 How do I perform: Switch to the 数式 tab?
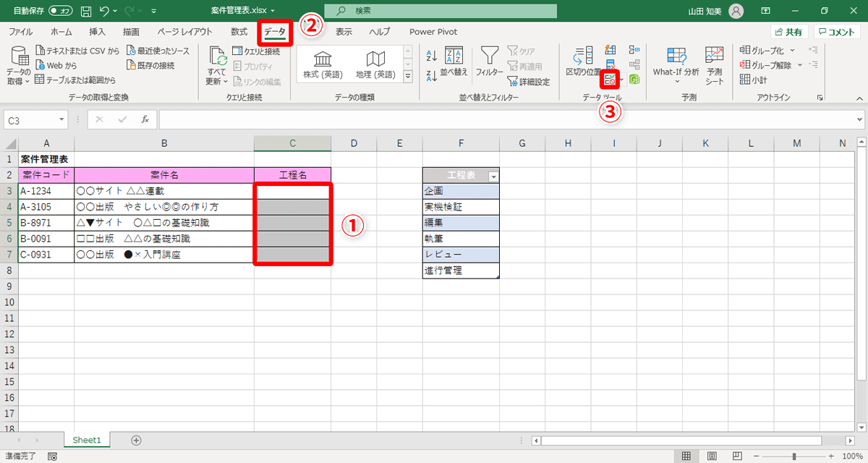tap(239, 32)
